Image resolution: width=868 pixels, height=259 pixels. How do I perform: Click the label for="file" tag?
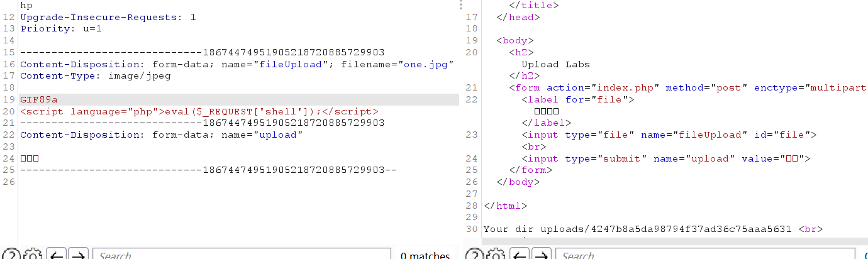578,99
